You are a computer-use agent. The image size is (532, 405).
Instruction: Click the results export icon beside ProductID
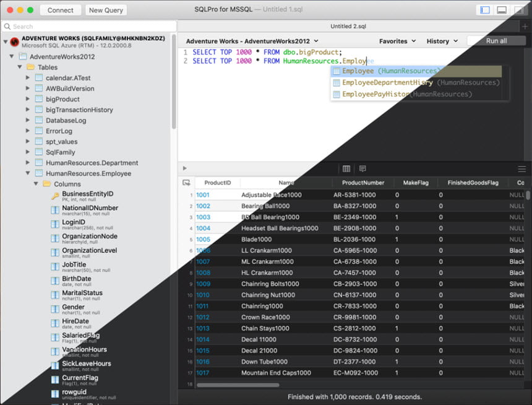tap(186, 183)
